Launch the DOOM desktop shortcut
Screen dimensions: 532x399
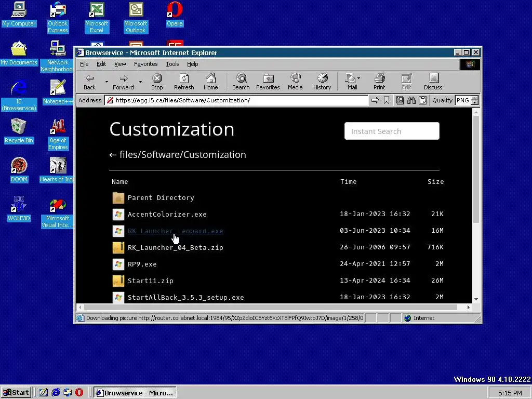19,170
